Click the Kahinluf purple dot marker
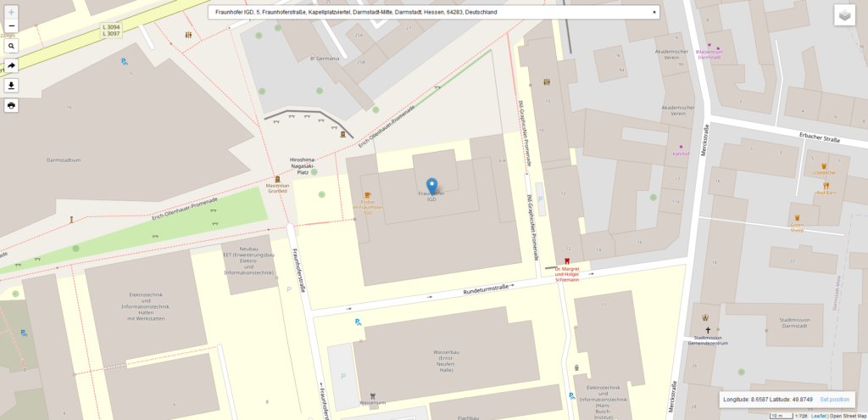Screen dimensions: 868x420 pyautogui.click(x=681, y=147)
